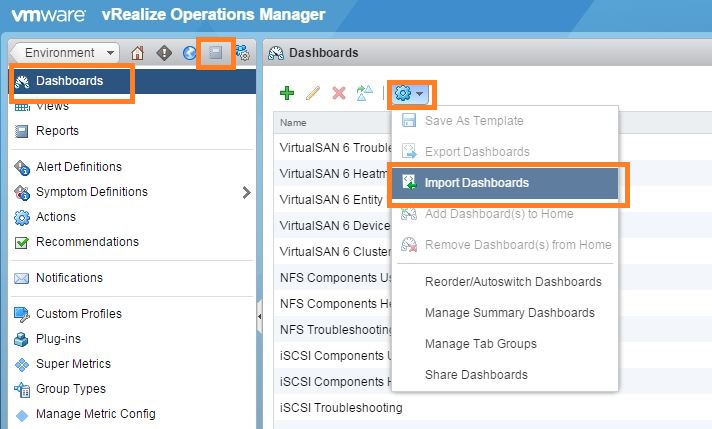This screenshot has height=429, width=712.
Task: Select Import Dashboards from the menu
Action: point(476,183)
